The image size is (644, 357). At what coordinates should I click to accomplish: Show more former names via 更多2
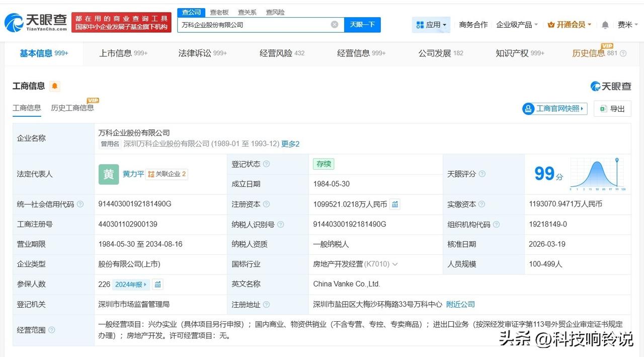pyautogui.click(x=290, y=144)
